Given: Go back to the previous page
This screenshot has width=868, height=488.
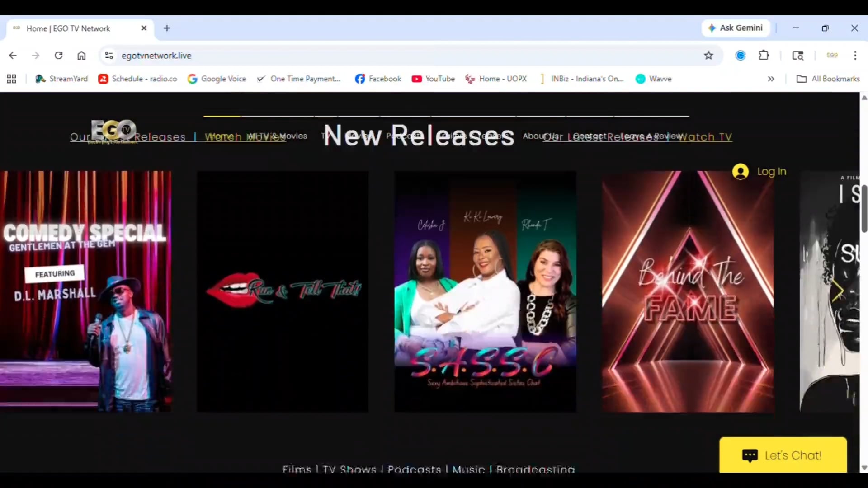Looking at the screenshot, I should (x=13, y=55).
